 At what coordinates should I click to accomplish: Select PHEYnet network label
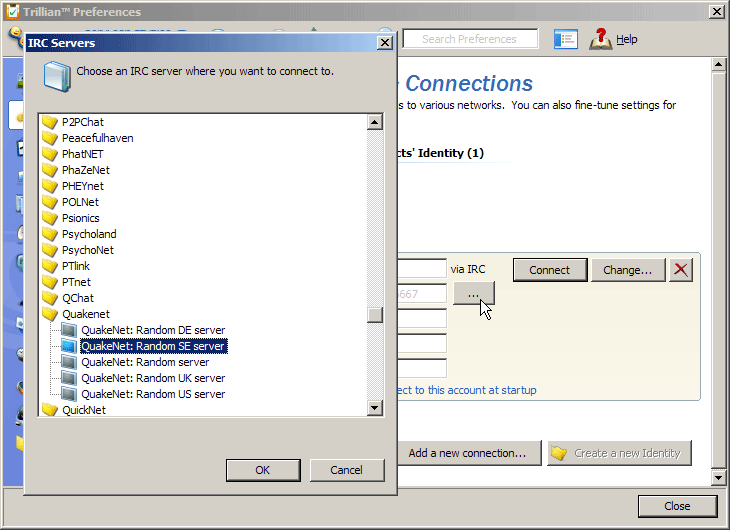pyautogui.click(x=83, y=186)
